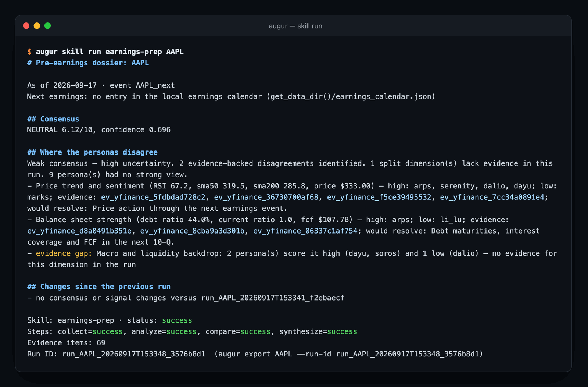Click 'Price trend and sentiment' disagreement line
This screenshot has width=588, height=387.
(x=292, y=197)
